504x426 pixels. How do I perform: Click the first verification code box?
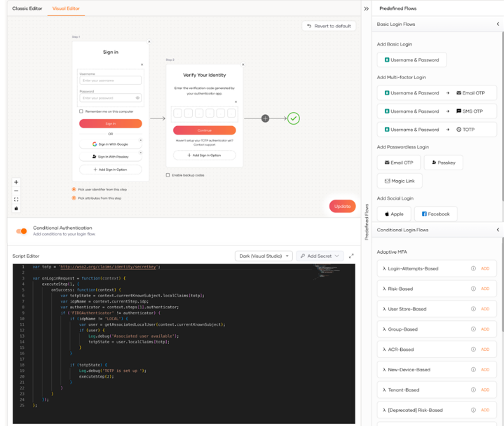click(x=178, y=113)
